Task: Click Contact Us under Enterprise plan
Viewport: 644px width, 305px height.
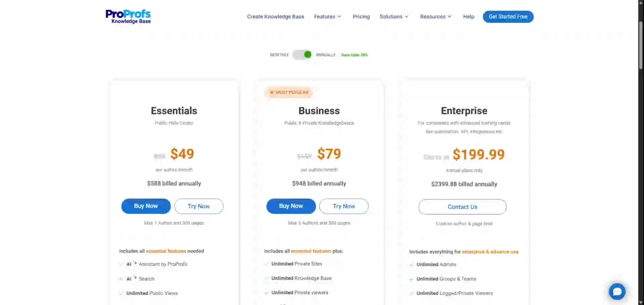Action: click(x=462, y=207)
